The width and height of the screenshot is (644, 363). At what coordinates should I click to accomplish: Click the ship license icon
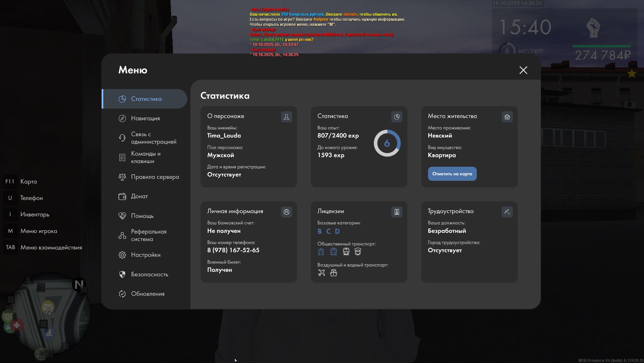coord(333,273)
